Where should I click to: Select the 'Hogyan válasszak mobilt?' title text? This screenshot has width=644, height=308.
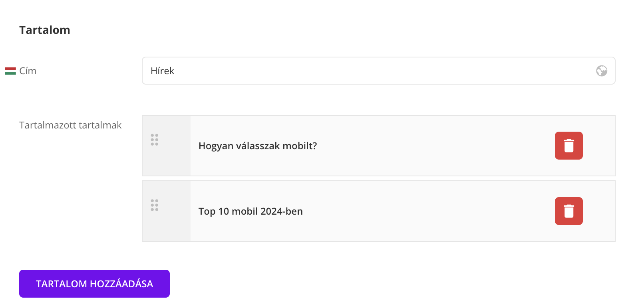click(258, 146)
